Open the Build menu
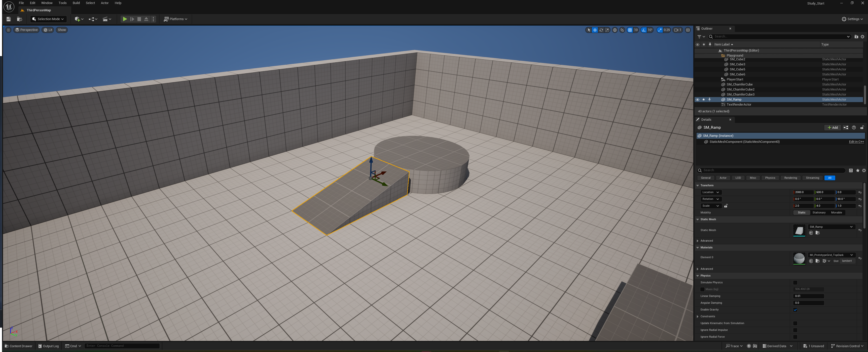This screenshot has width=868, height=352. coord(76,3)
